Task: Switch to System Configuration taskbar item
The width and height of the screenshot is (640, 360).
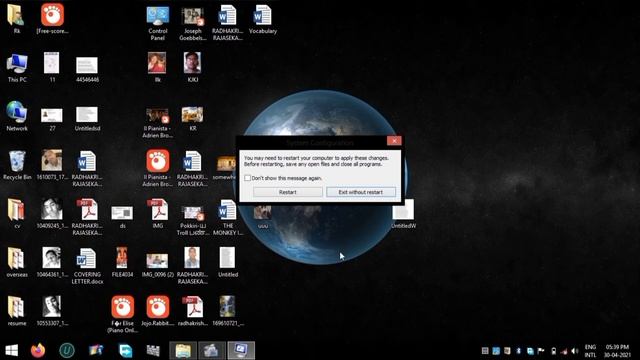Action: (x=241, y=350)
